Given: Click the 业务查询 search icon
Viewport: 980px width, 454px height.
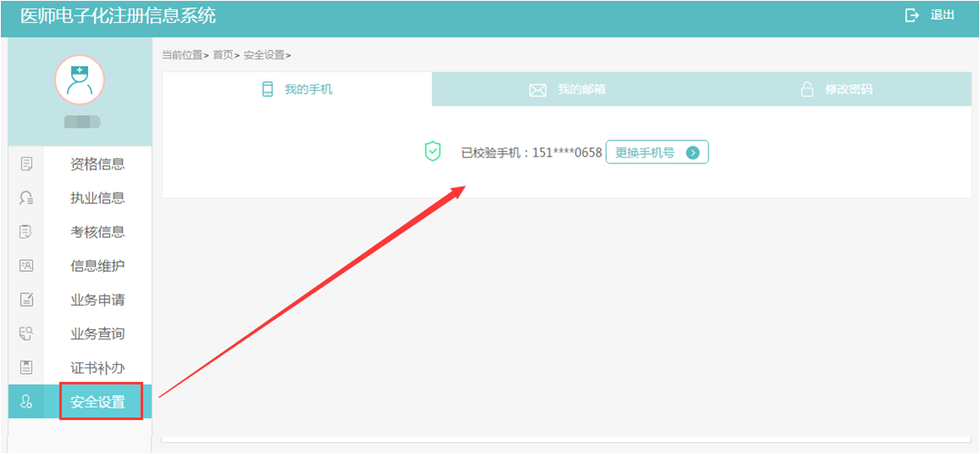Looking at the screenshot, I should [x=26, y=334].
